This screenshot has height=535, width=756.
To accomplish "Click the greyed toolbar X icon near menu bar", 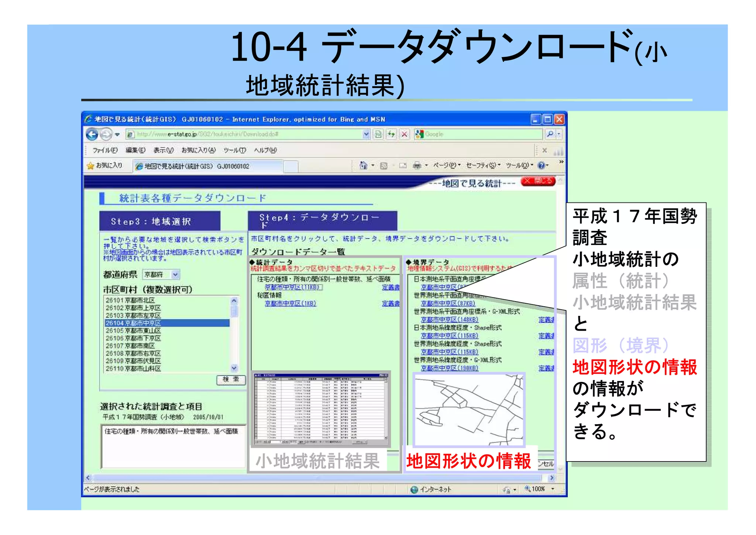I will [544, 150].
